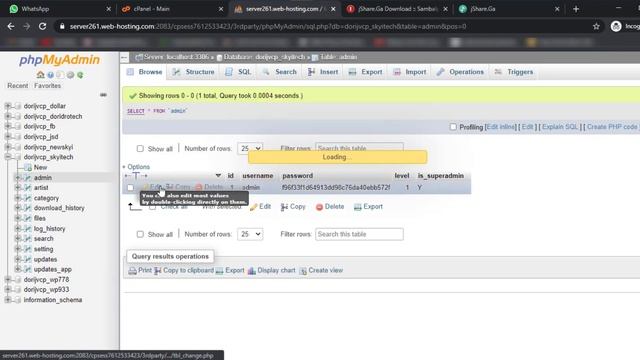Click the browser reload icon
This screenshot has width=640, height=360.
pos(42,27)
